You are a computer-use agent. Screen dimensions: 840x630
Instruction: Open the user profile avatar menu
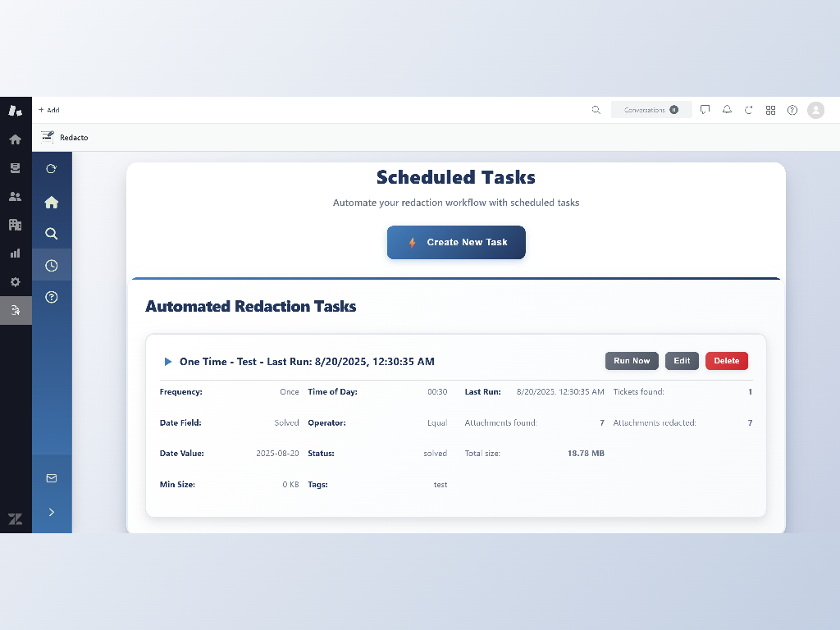[815, 110]
